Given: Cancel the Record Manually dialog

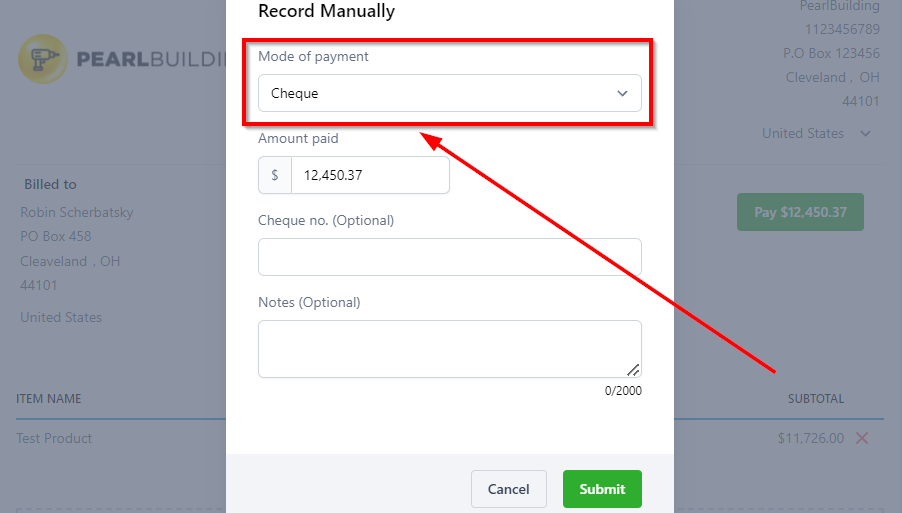Looking at the screenshot, I should [x=508, y=489].
